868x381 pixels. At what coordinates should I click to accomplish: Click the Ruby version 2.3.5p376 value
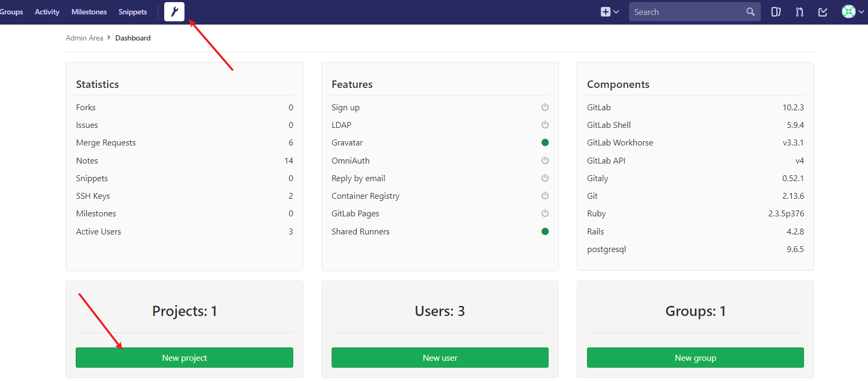786,213
